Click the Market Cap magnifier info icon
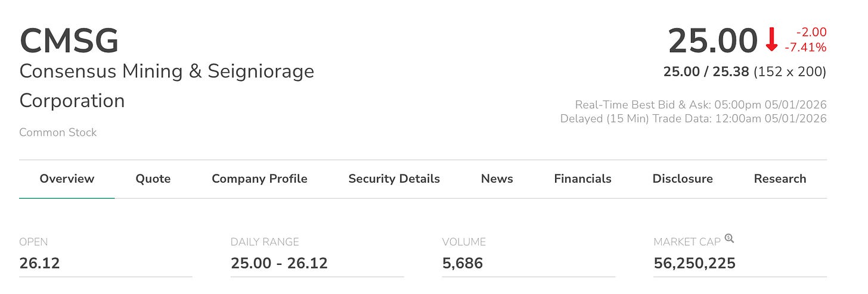Image resolution: width=868 pixels, height=294 pixels. click(729, 239)
